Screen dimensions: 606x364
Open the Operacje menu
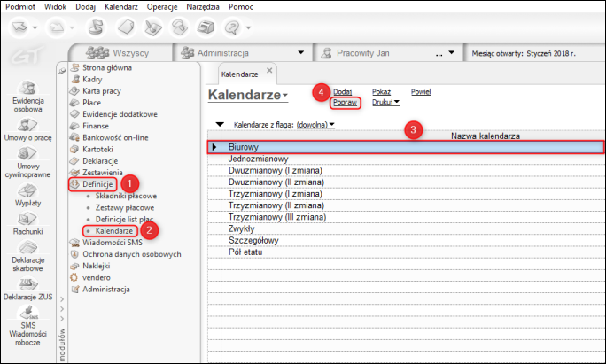coord(162,6)
